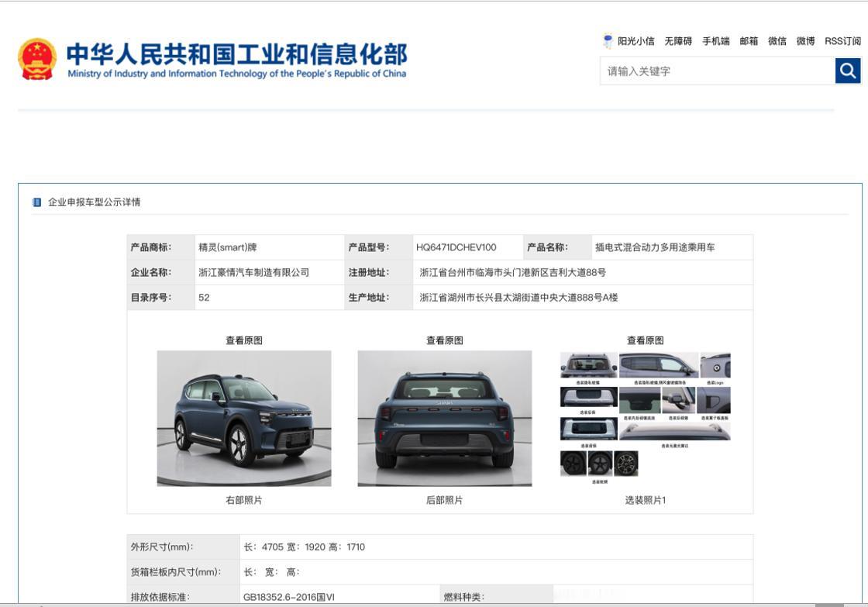Open the 阳光小信 link

click(x=636, y=41)
